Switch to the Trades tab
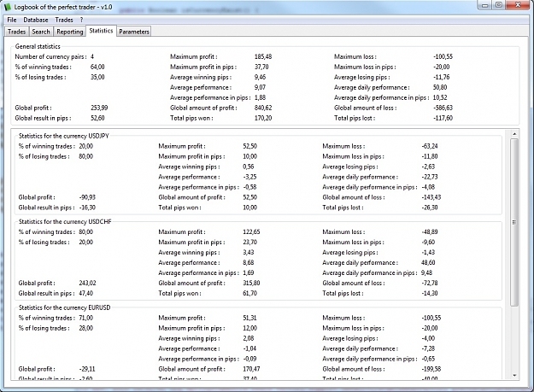534x392 pixels. 17,32
